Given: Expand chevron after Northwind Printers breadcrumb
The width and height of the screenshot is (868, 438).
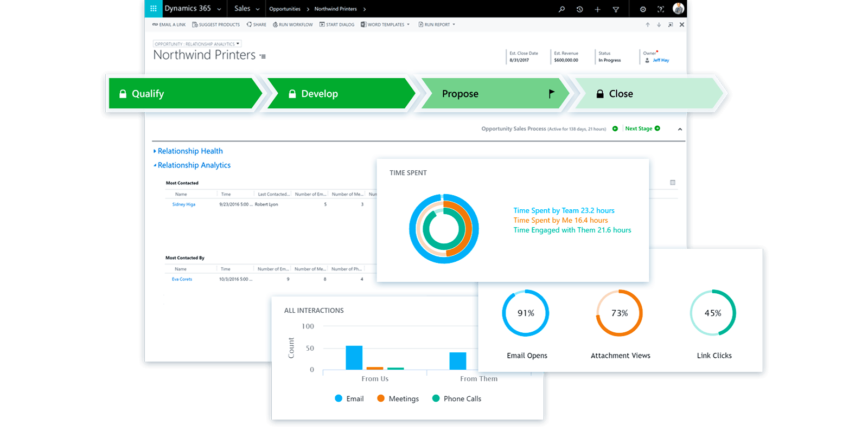Looking at the screenshot, I should [364, 9].
